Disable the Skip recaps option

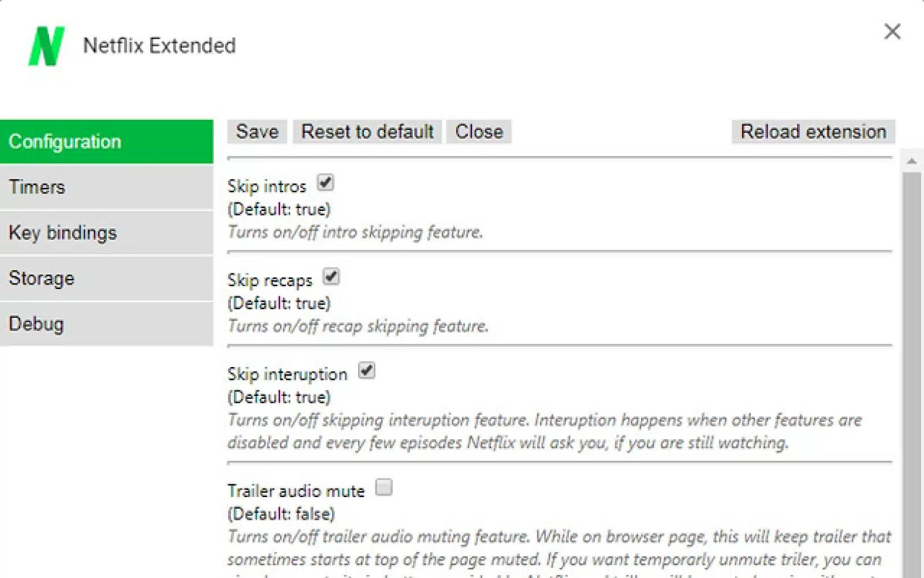point(331,277)
